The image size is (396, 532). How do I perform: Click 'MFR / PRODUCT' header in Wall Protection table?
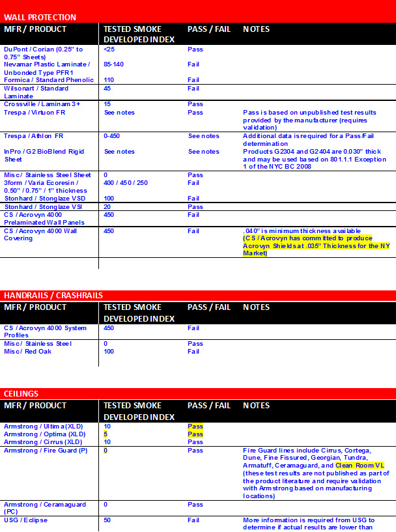[35, 29]
